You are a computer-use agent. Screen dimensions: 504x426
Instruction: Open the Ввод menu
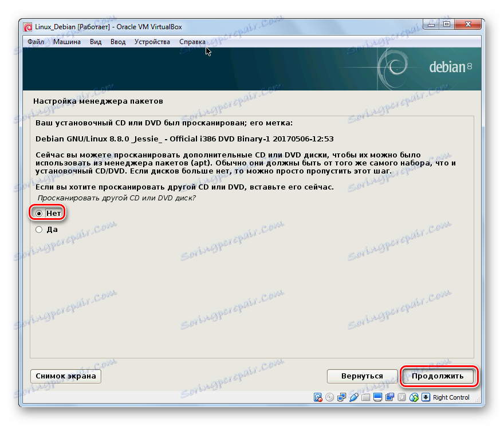point(118,42)
